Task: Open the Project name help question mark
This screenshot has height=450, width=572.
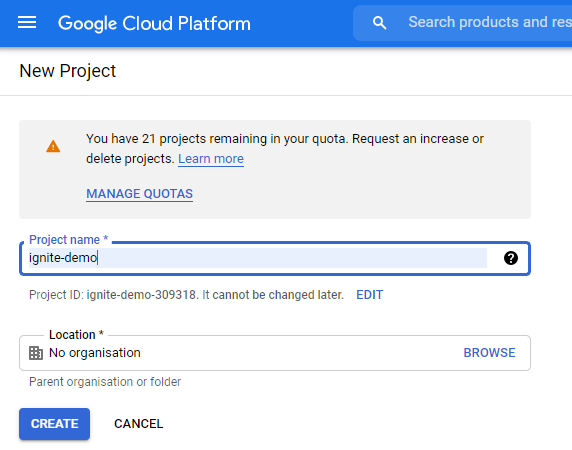Action: [511, 258]
